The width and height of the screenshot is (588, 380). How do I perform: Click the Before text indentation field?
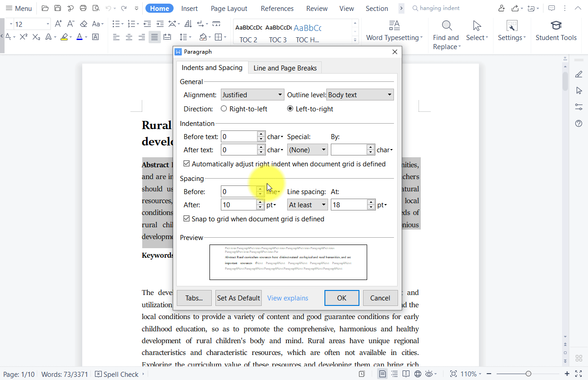[239, 136]
